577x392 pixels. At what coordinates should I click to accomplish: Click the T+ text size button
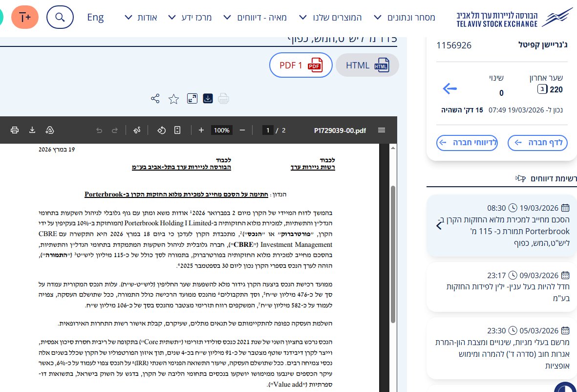coord(24,17)
